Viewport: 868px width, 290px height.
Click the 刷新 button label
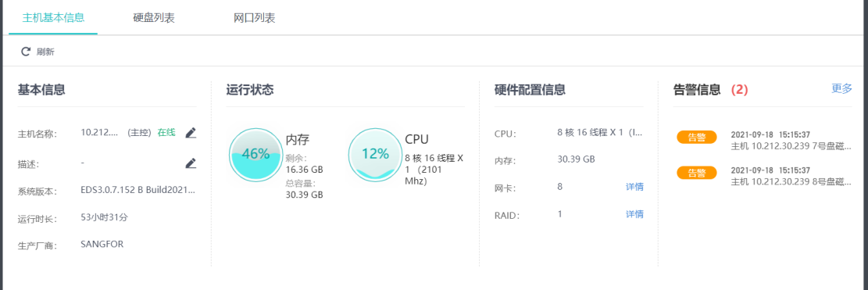click(45, 52)
